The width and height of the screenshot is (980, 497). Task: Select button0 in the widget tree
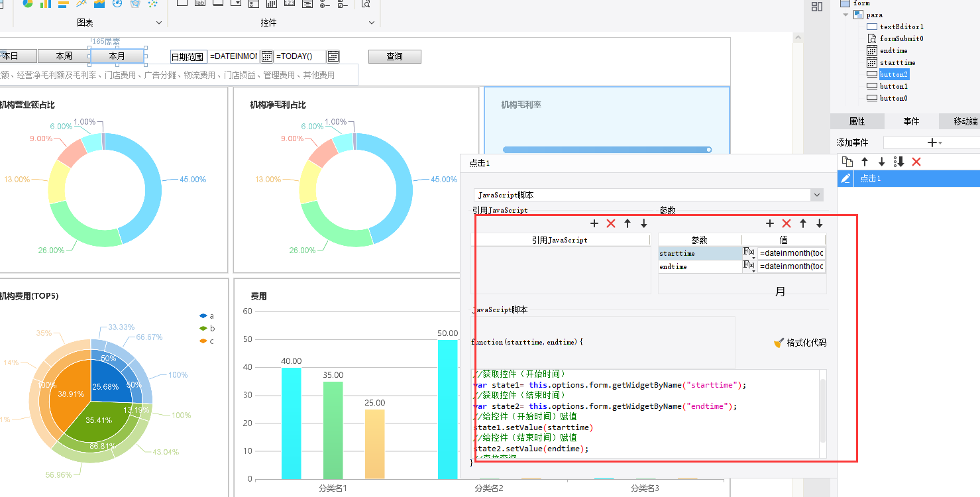pos(894,98)
